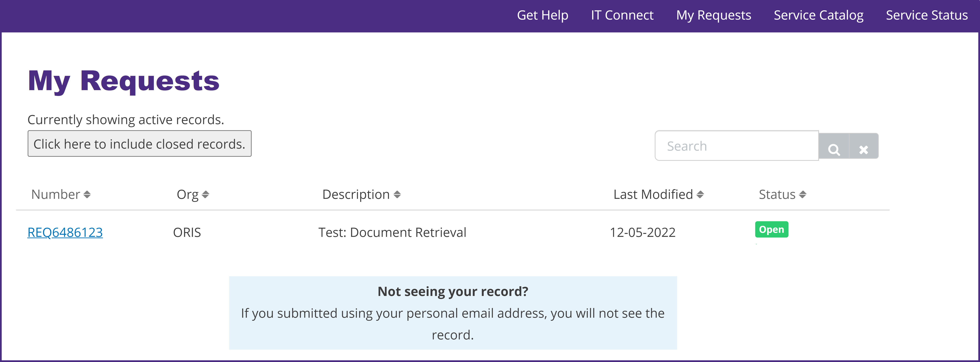The height and width of the screenshot is (362, 980).
Task: Click 'Currently showing active records.' text
Action: [x=126, y=120]
